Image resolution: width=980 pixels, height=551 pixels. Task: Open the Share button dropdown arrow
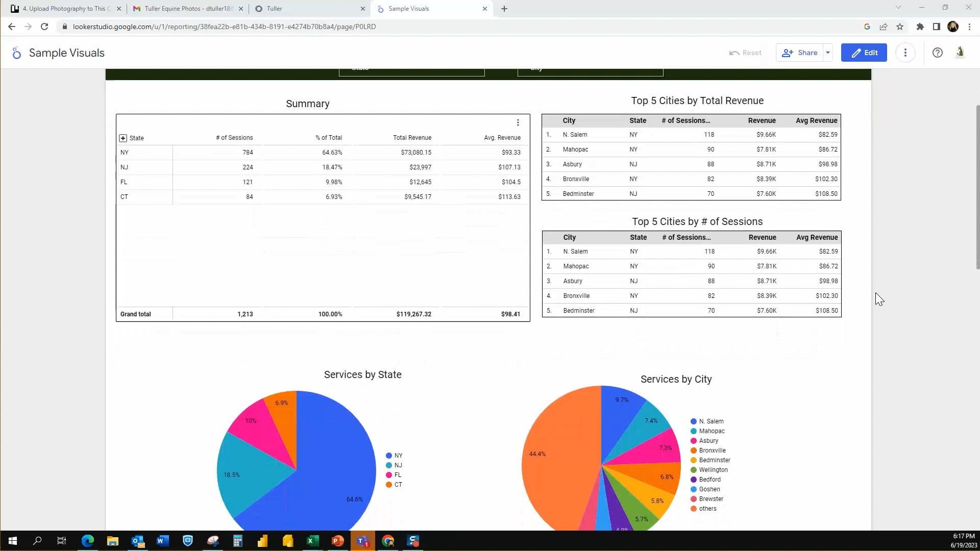[828, 53]
